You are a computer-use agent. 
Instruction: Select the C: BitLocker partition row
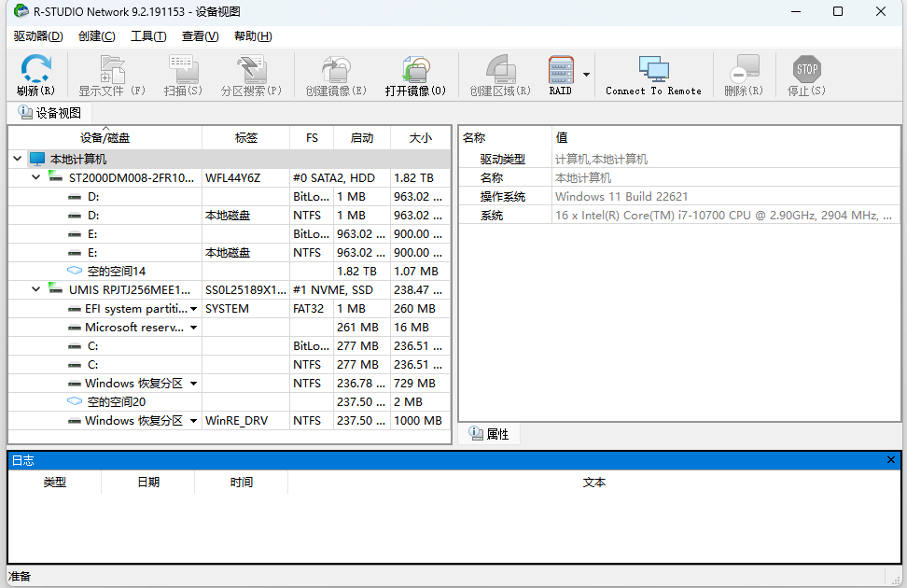229,346
